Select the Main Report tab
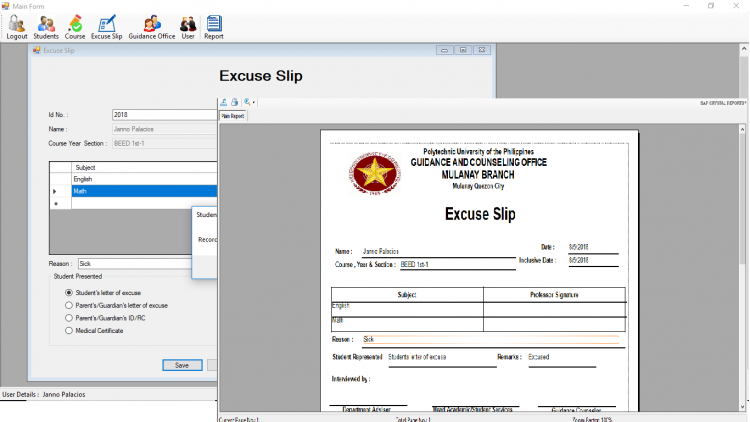 pyautogui.click(x=233, y=116)
